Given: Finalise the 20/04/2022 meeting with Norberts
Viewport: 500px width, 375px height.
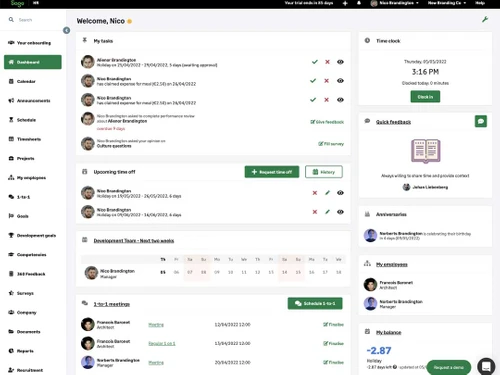Looking at the screenshot, I should tap(333, 362).
